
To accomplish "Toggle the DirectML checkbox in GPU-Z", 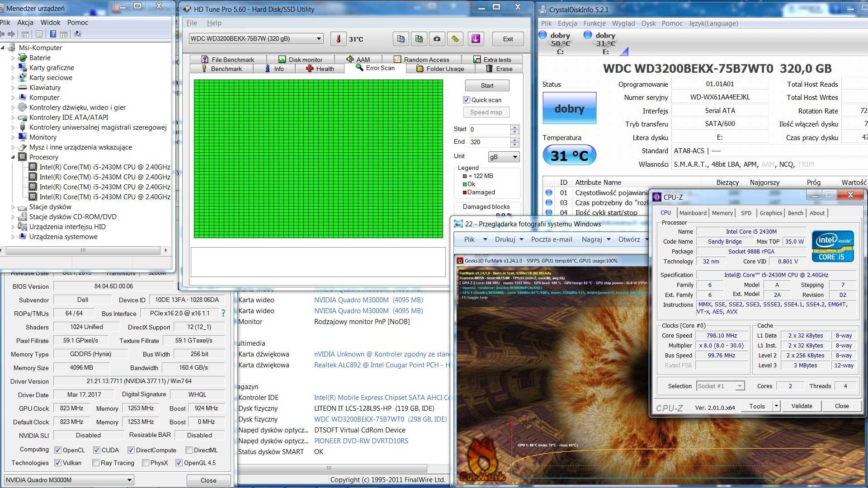I will 189,450.
